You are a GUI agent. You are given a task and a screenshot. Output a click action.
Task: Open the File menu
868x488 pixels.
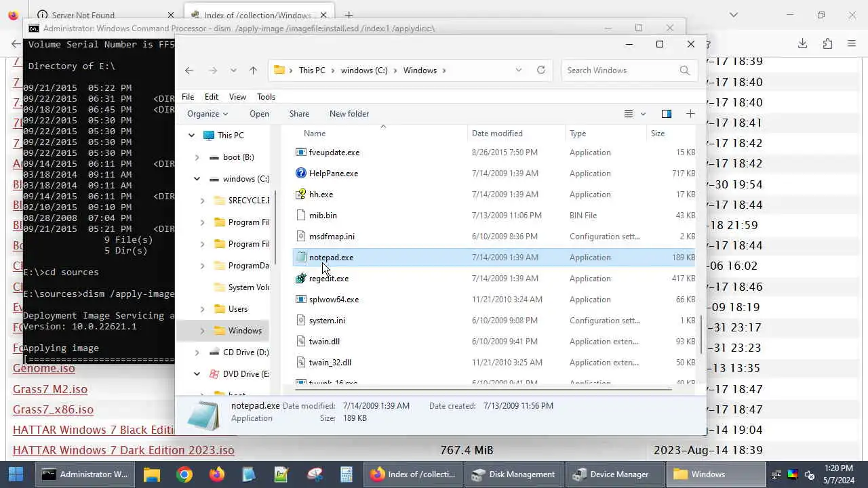188,97
